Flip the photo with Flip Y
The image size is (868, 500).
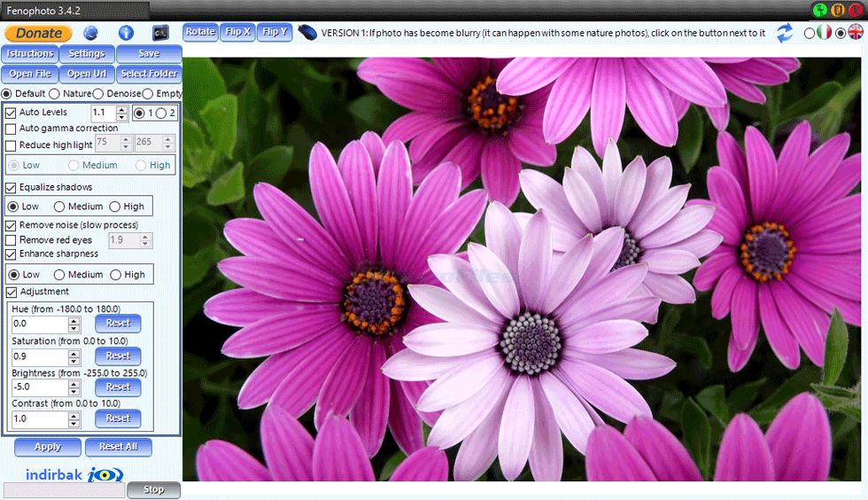tap(275, 32)
